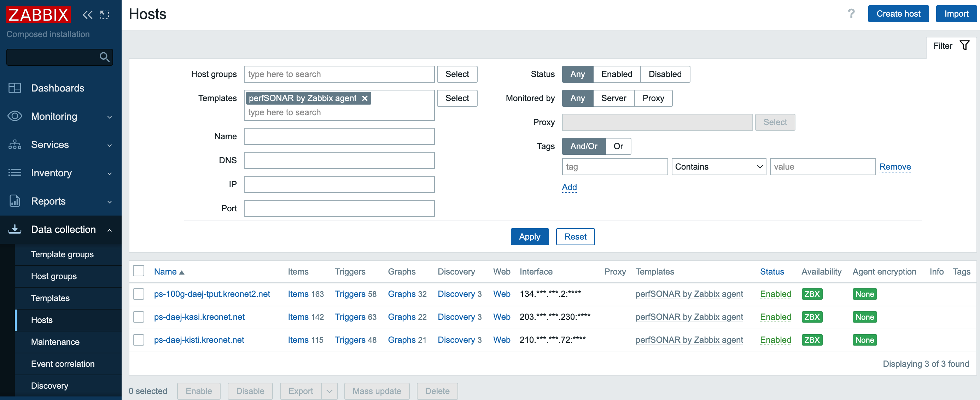Screen dimensions: 980x400
Task: Focus the IP filter field
Action: (339, 184)
